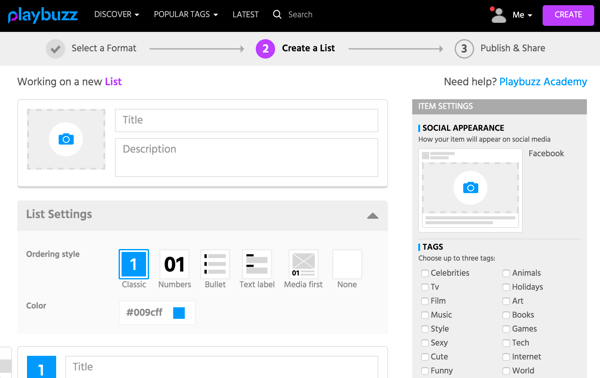The height and width of the screenshot is (378, 600).
Task: Open the Popular Tags dropdown
Action: pos(186,15)
